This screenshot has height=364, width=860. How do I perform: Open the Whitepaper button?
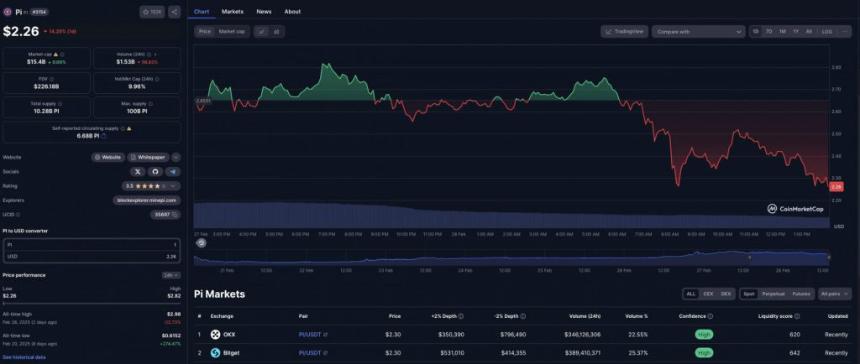(x=149, y=157)
